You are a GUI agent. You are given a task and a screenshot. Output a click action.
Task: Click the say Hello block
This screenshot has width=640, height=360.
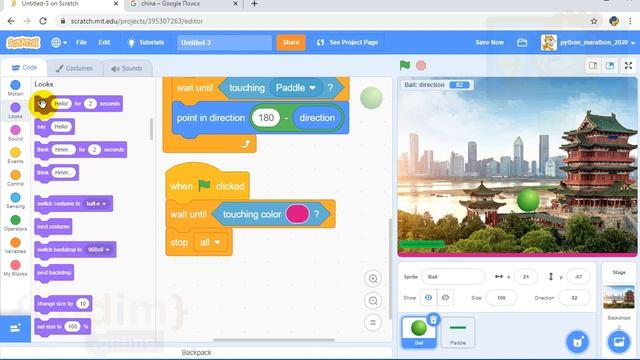click(54, 127)
